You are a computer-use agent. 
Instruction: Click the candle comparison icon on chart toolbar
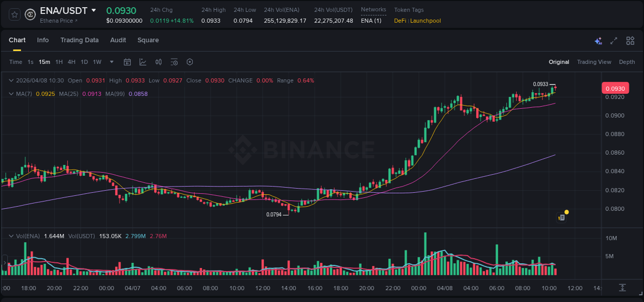[158, 61]
